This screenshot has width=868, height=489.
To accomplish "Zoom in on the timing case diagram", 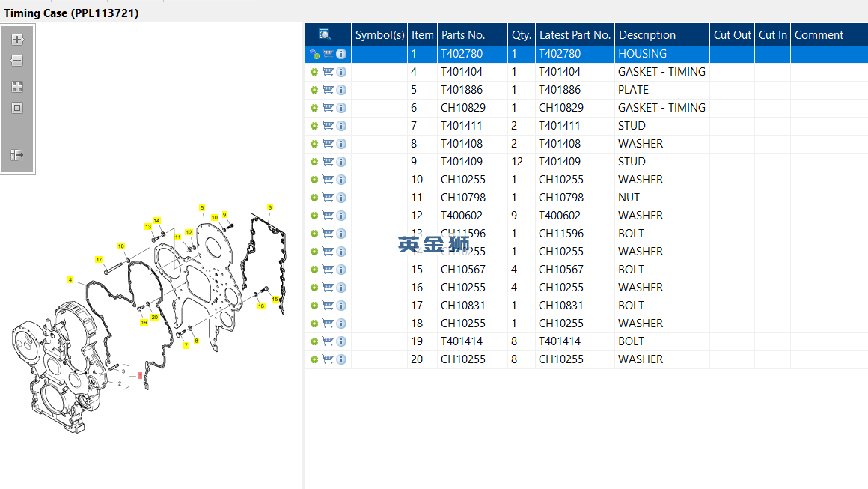I will tap(17, 40).
